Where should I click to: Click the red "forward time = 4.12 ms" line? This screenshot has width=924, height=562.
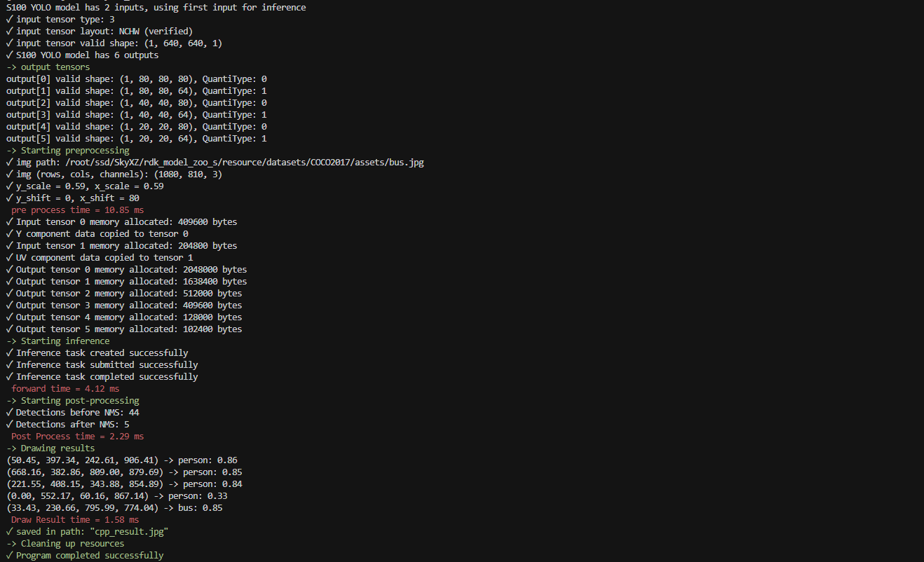(65, 389)
